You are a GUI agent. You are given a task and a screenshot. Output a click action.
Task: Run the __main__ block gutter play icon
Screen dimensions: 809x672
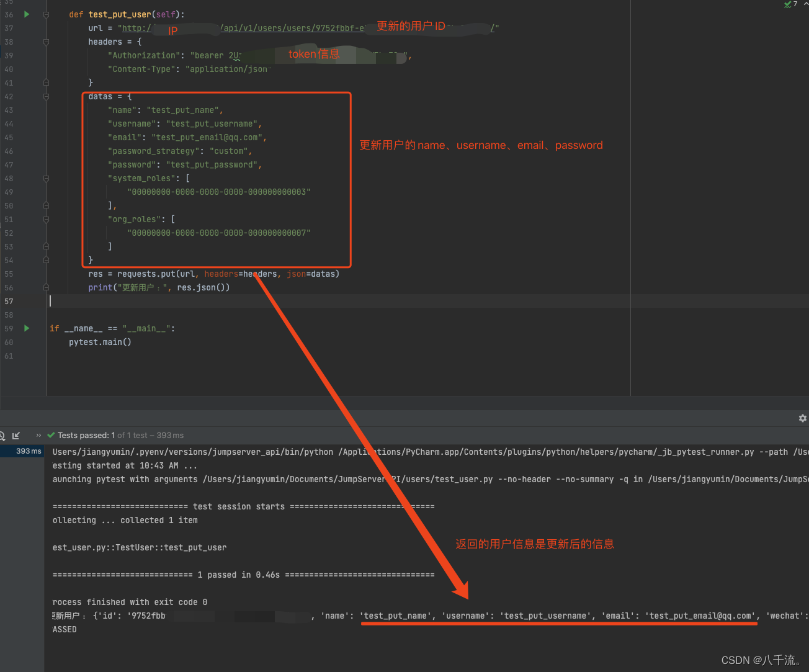coord(27,328)
